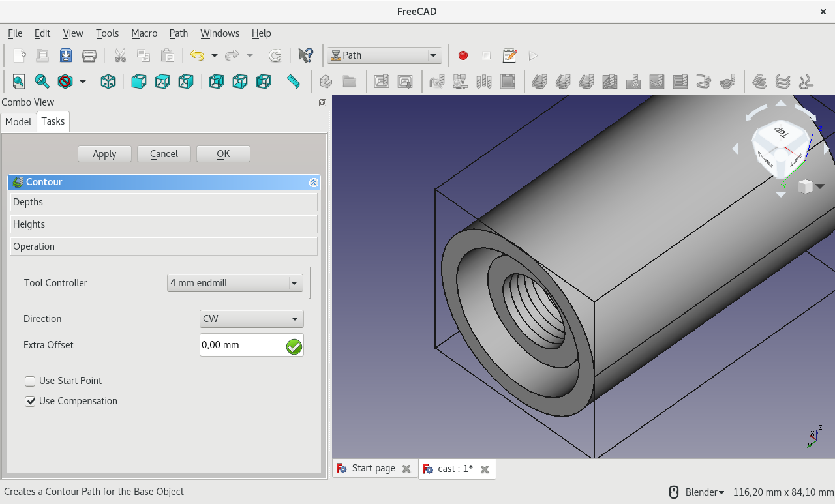Uncheck the Use Compensation checkbox
Image resolution: width=835 pixels, height=504 pixels.
(x=30, y=402)
